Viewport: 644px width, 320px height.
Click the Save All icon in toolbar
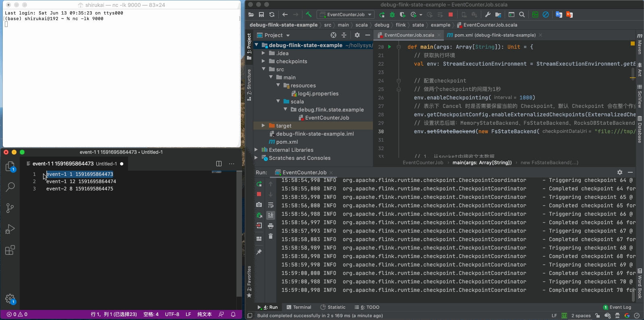[x=261, y=14]
